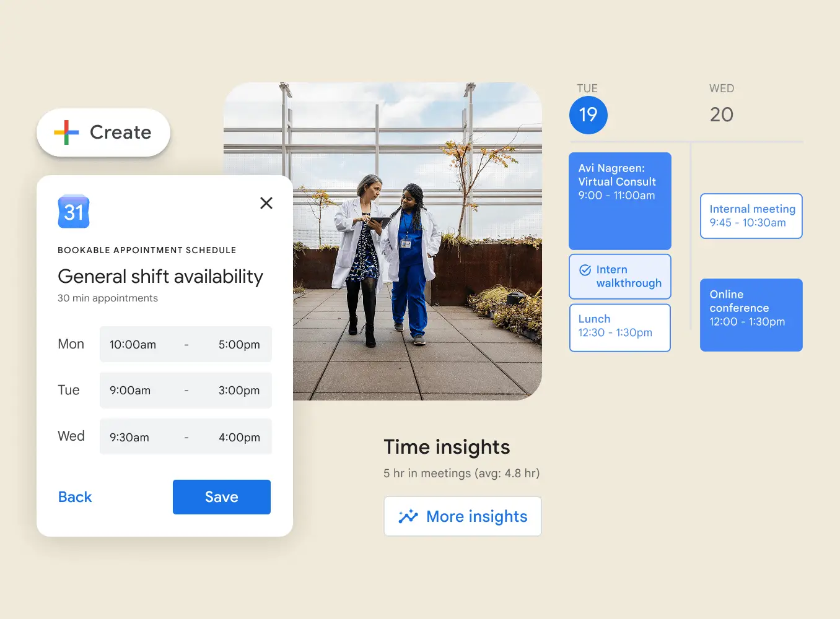The height and width of the screenshot is (619, 840).
Task: Click Bookable Appointment Schedule label
Action: pos(147,250)
